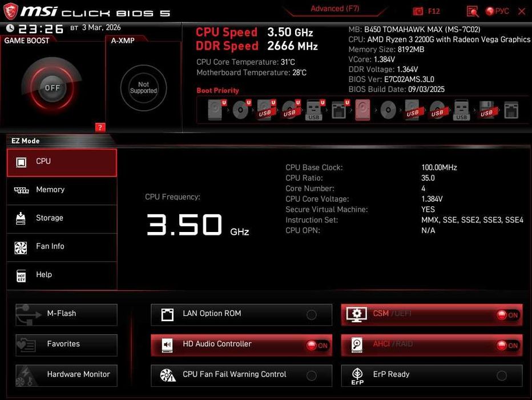Open the Storage tab
The height and width of the screenshot is (400, 532).
pos(62,219)
